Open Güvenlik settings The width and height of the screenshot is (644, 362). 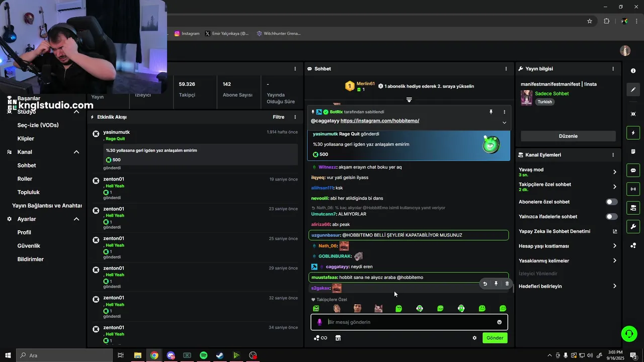29,246
